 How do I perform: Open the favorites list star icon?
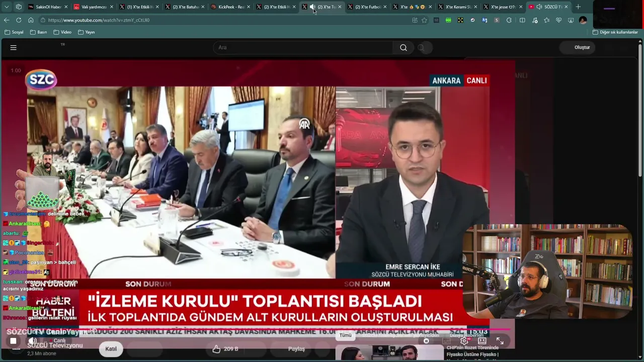tap(546, 20)
